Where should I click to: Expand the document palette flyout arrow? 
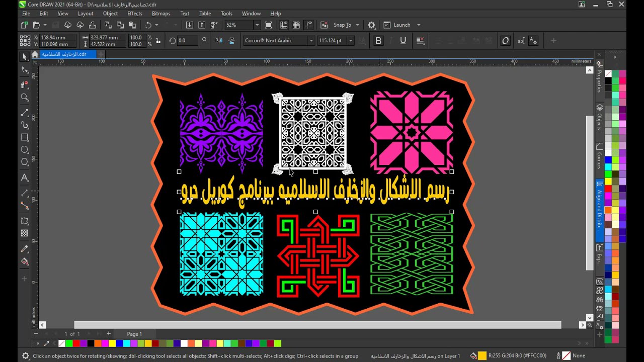[38, 343]
